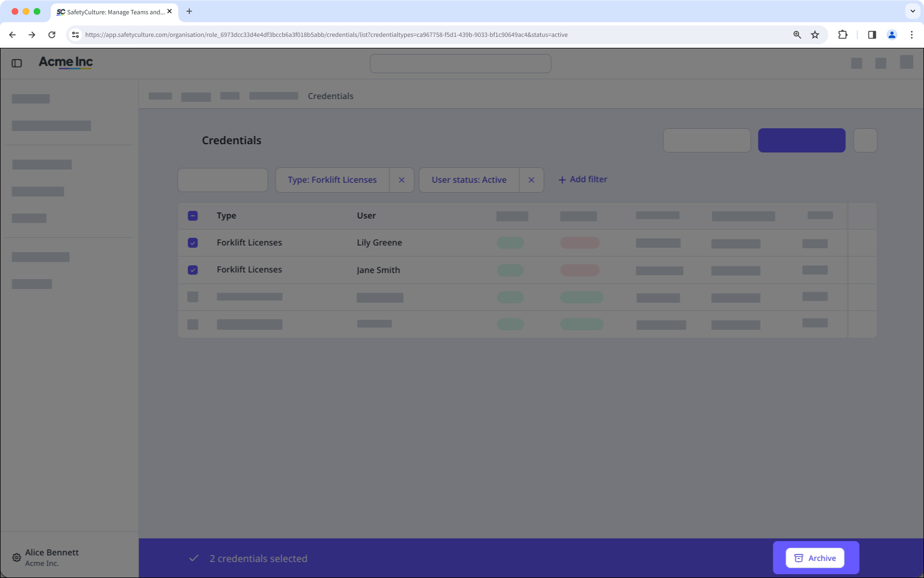Remove the Type: Forklift Licenses filter
Image resolution: width=924 pixels, height=578 pixels.
point(402,180)
